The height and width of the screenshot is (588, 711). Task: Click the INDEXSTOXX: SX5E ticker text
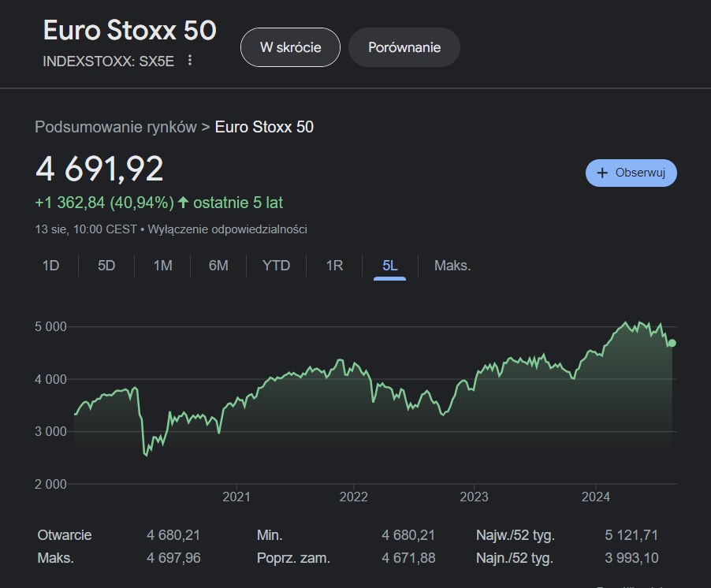108,61
